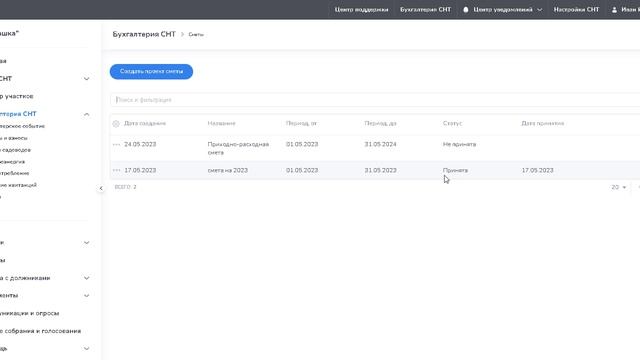Image resolution: width=640 pixels, height=360 pixels.
Task: Open the sidebar sub-item ending in квитанций
Action: pos(18,185)
